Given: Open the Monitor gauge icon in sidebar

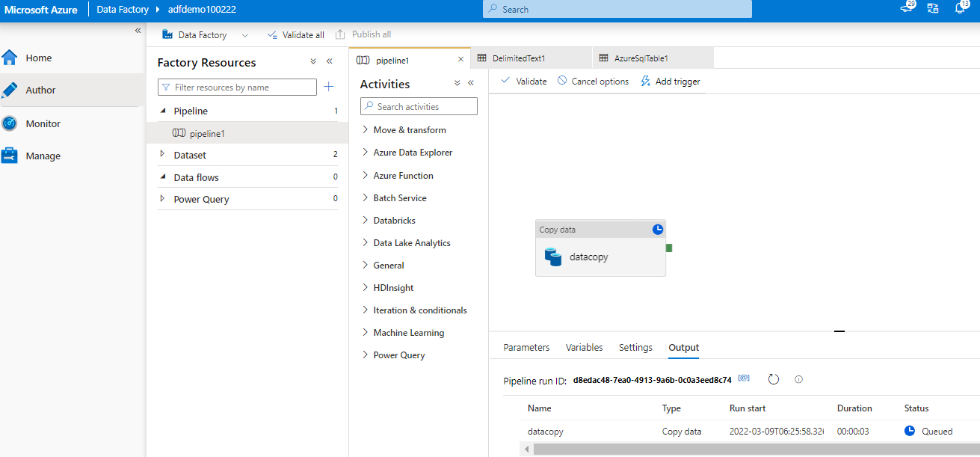Looking at the screenshot, I should pos(10,123).
